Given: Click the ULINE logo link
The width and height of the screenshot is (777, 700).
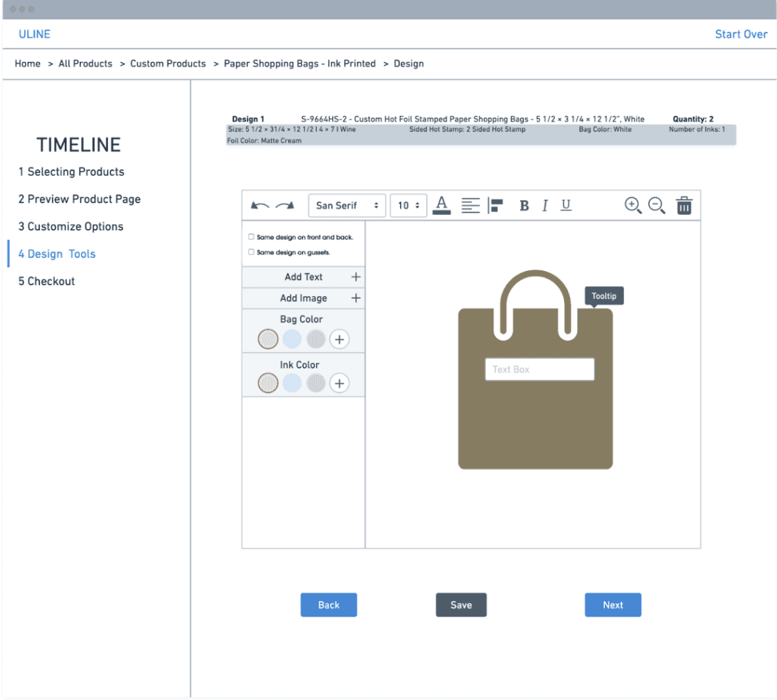Looking at the screenshot, I should [x=34, y=34].
